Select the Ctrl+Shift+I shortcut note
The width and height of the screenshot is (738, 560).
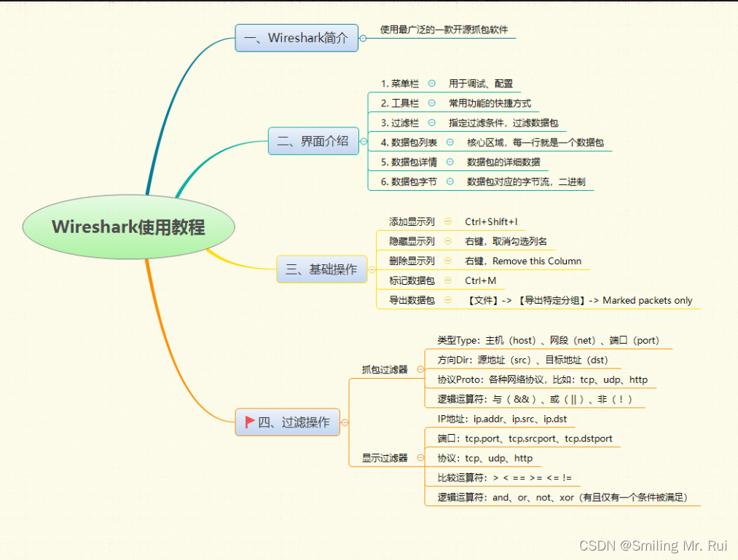point(491,221)
